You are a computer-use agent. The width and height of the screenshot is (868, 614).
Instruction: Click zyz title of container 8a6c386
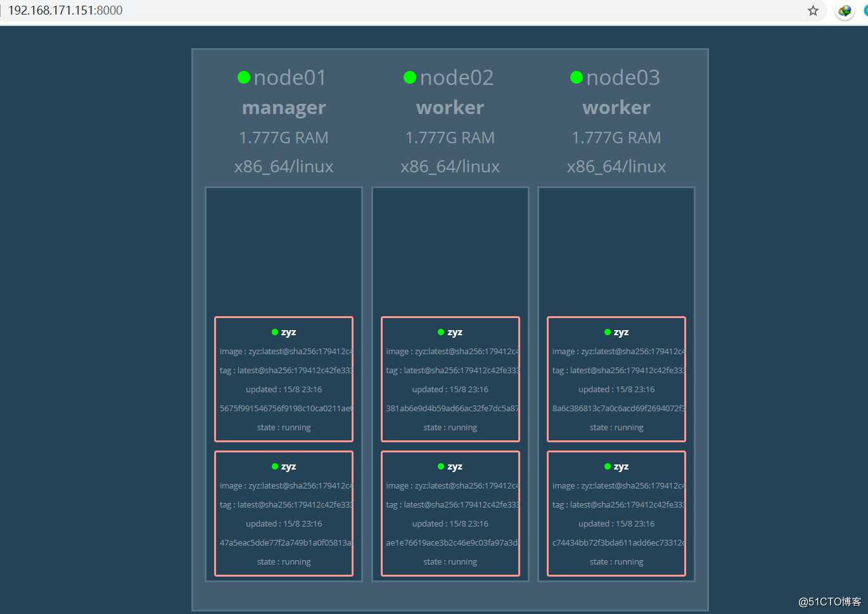[x=621, y=333]
